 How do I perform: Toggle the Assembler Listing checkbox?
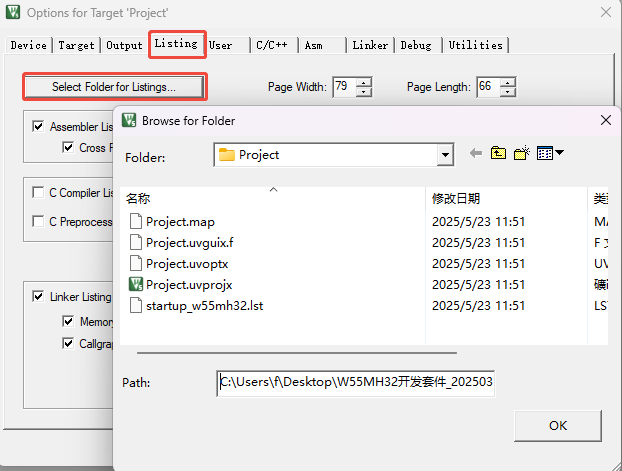[38, 127]
